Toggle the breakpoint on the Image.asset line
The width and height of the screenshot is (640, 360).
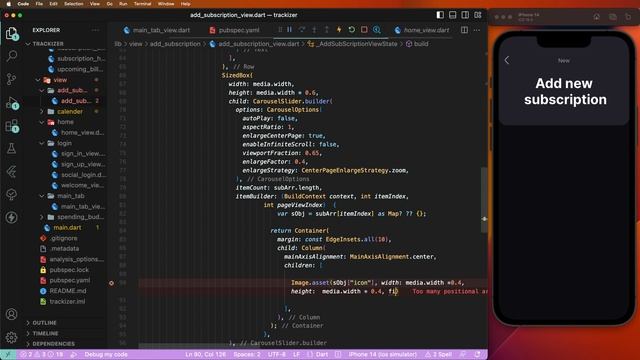[111, 283]
